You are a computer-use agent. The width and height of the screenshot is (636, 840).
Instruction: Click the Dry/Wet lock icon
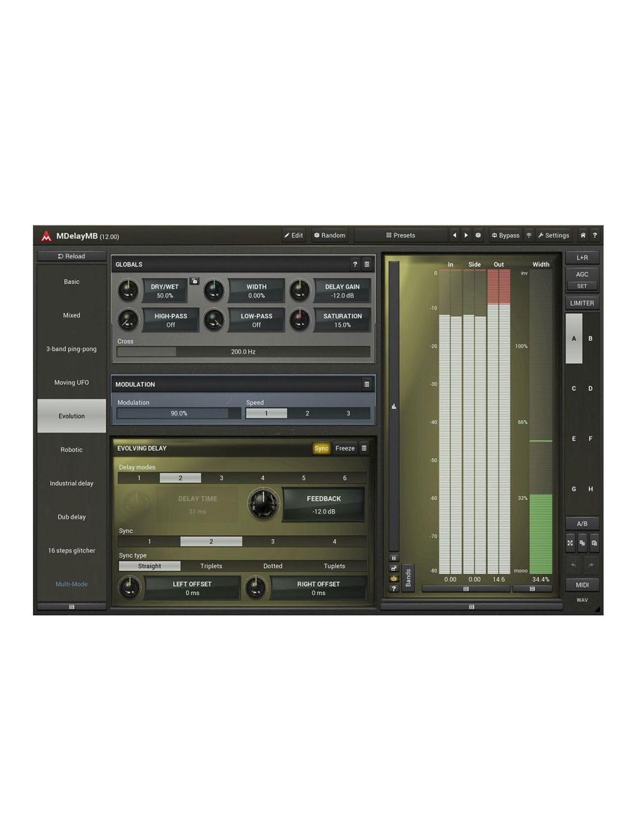point(195,281)
